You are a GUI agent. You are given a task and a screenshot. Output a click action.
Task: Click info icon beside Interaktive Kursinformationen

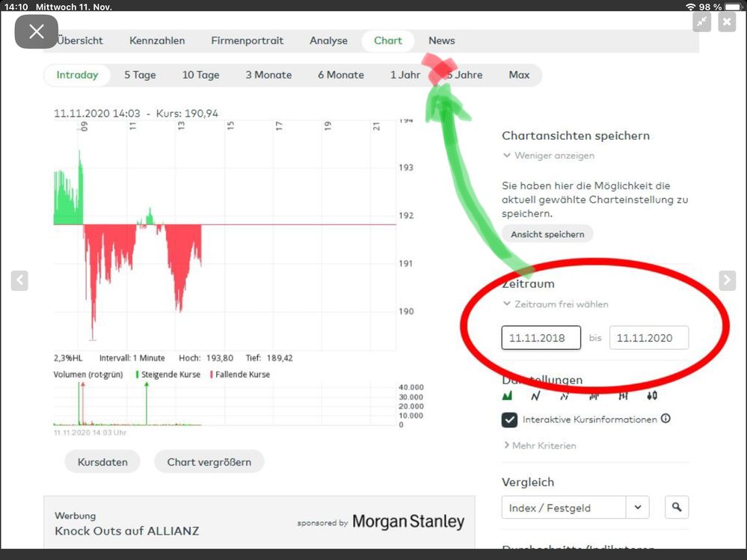click(x=665, y=419)
